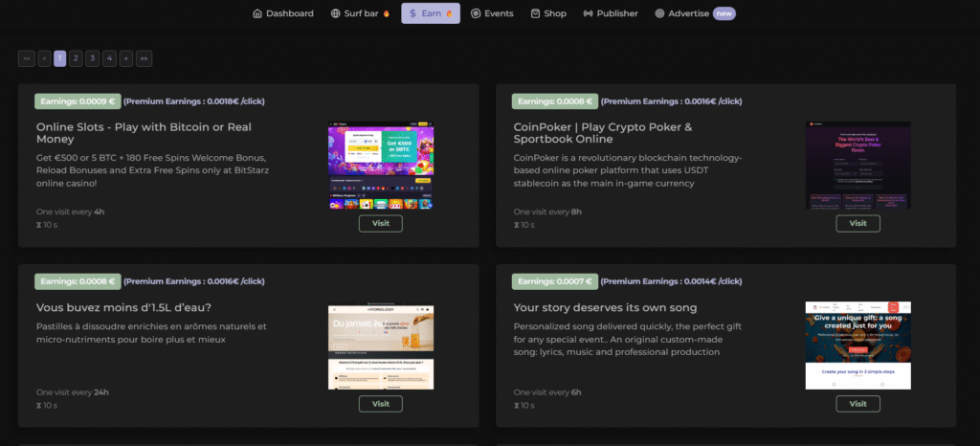This screenshot has height=446, width=980.
Task: Click the Publisher broadcast icon
Action: [588, 13]
